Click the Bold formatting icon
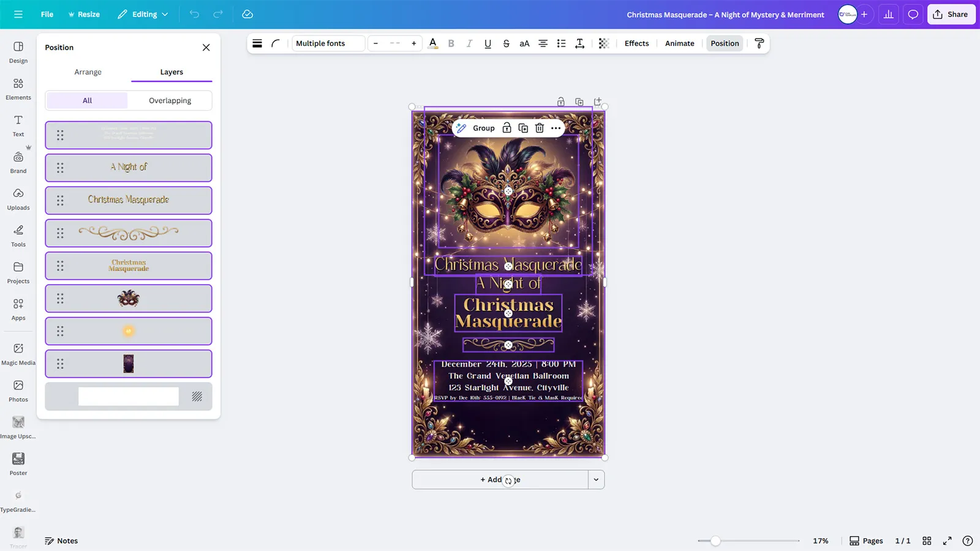The height and width of the screenshot is (551, 980). [451, 43]
